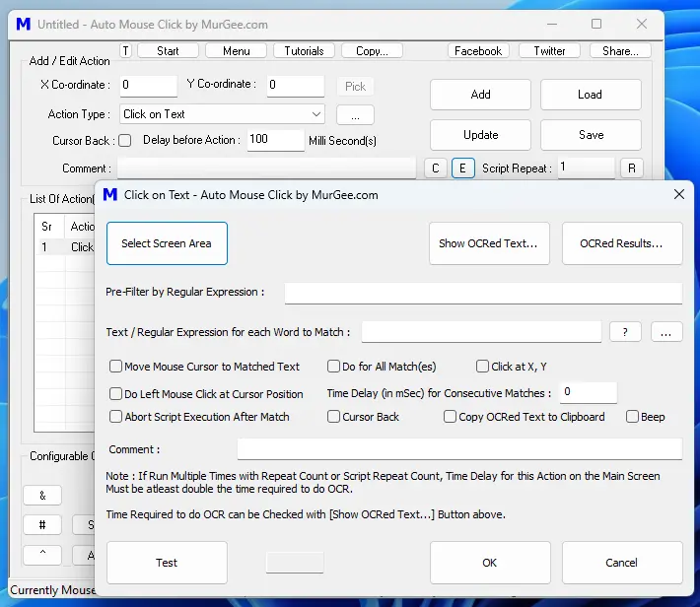Screen dimensions: 700x607
Task: Open Twitter link button
Action: [x=549, y=51]
